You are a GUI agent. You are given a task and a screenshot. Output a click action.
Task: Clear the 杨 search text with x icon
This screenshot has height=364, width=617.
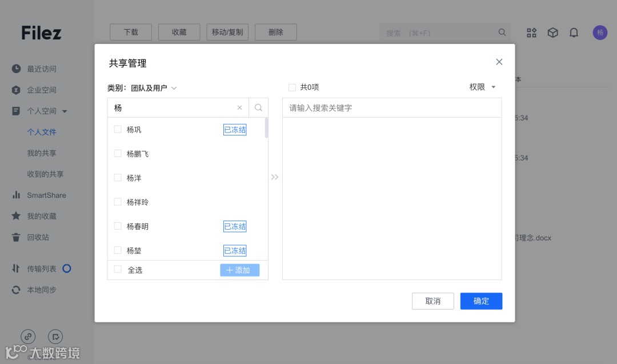[239, 108]
